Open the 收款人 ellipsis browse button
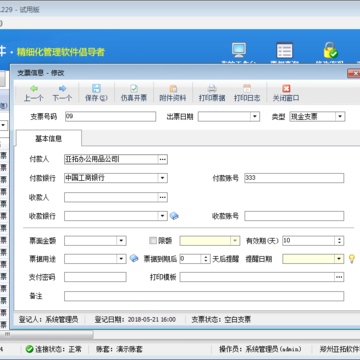The height and width of the screenshot is (360, 360). click(162, 197)
